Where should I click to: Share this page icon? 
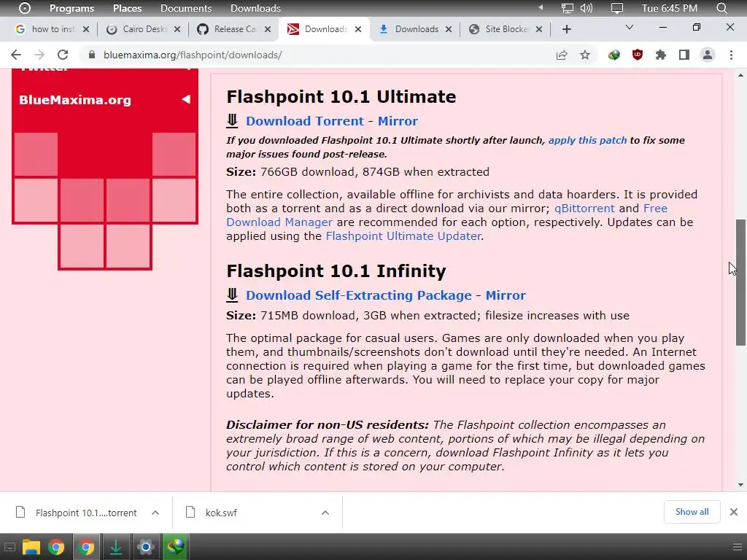click(x=562, y=55)
